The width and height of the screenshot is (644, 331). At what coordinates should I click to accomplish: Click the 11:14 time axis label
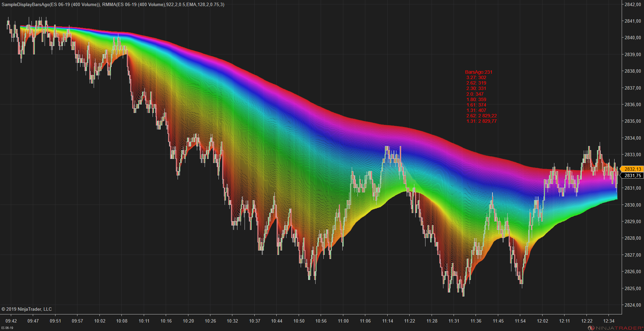click(388, 321)
